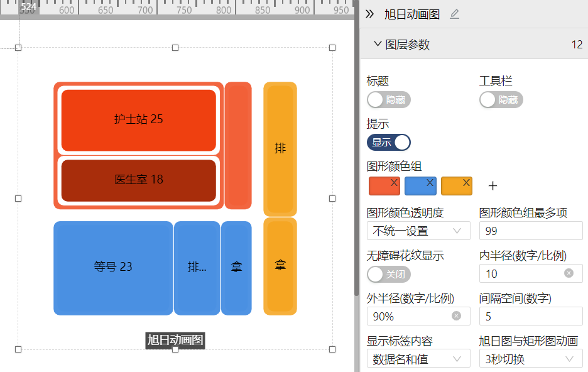Remove the blue color from group

tap(430, 183)
